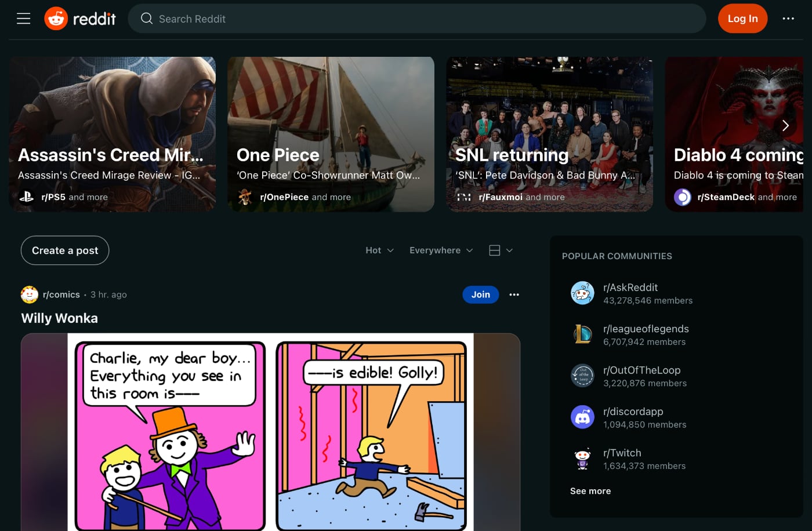Open r/OutOfTheLoop in popular communities
Image resolution: width=812 pixels, height=531 pixels.
point(642,370)
